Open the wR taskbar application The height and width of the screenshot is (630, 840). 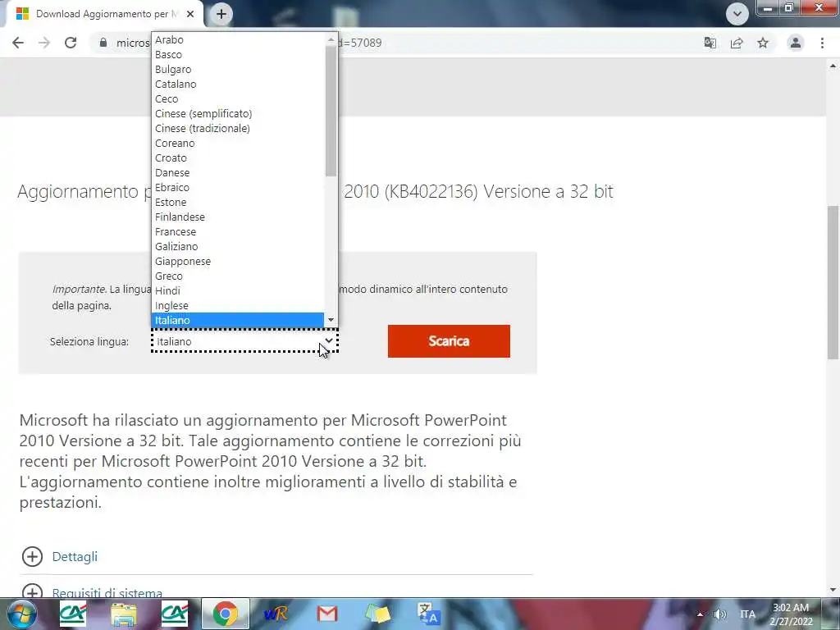(x=276, y=614)
